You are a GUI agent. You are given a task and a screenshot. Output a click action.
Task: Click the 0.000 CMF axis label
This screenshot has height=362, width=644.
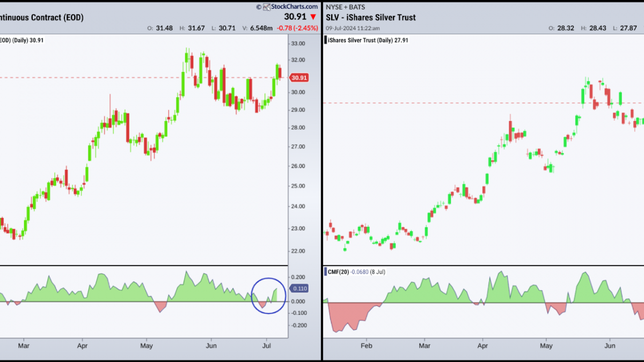point(297,301)
